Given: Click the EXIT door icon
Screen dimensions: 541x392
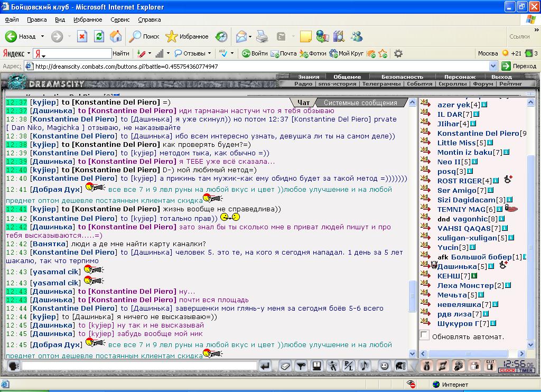Looking at the screenshot, I should point(490,366).
